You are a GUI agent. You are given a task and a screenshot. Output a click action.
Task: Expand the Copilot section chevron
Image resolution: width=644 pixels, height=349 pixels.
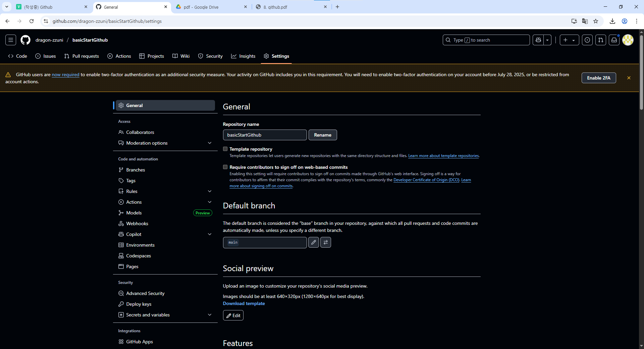(x=210, y=234)
